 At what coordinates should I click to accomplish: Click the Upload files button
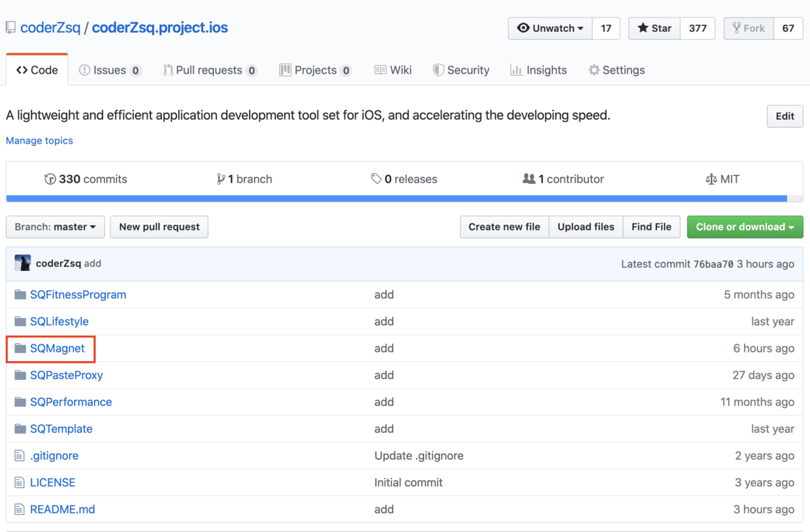(x=586, y=227)
